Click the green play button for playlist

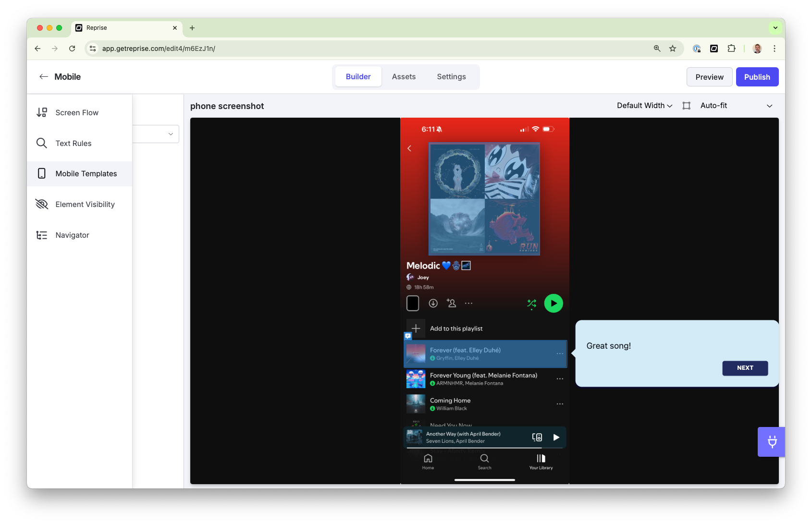(554, 304)
